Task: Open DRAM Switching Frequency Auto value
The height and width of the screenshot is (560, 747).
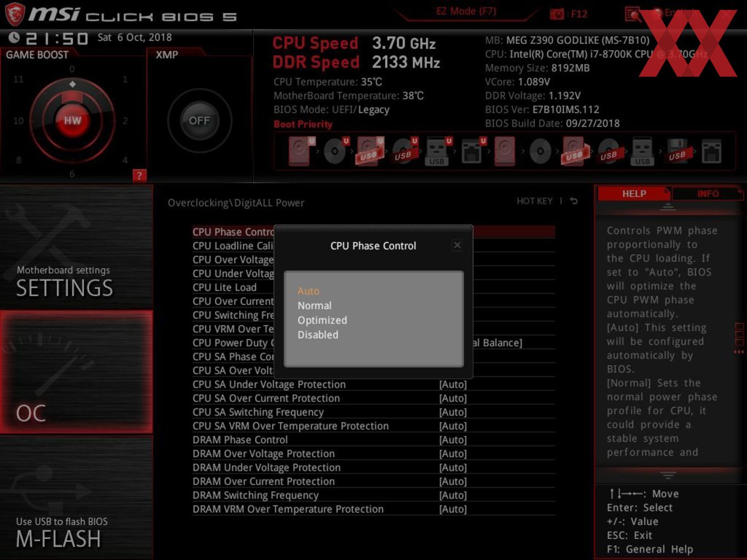Action: [x=453, y=495]
